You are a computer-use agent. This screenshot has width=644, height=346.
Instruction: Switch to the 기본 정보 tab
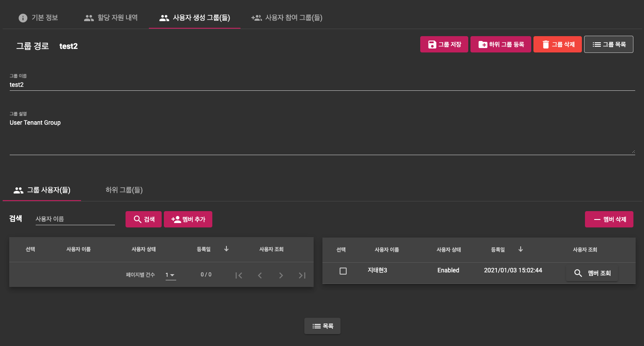(38, 18)
